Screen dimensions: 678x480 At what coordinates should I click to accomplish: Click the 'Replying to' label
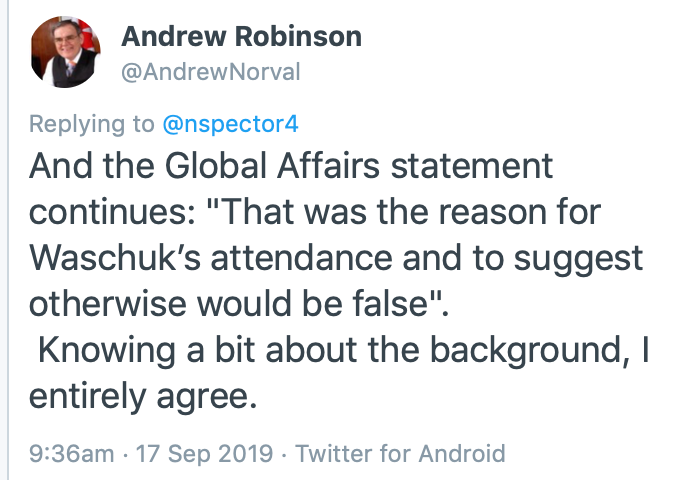click(92, 124)
